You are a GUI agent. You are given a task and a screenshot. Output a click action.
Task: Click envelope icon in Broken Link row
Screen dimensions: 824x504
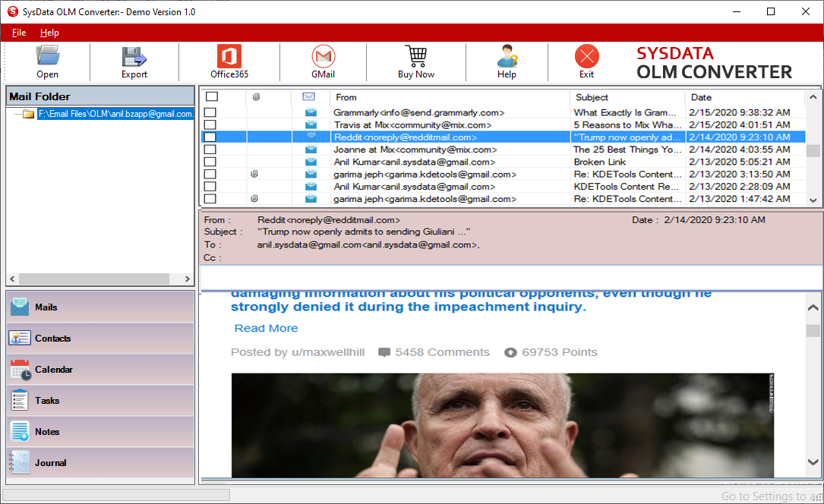pos(311,162)
